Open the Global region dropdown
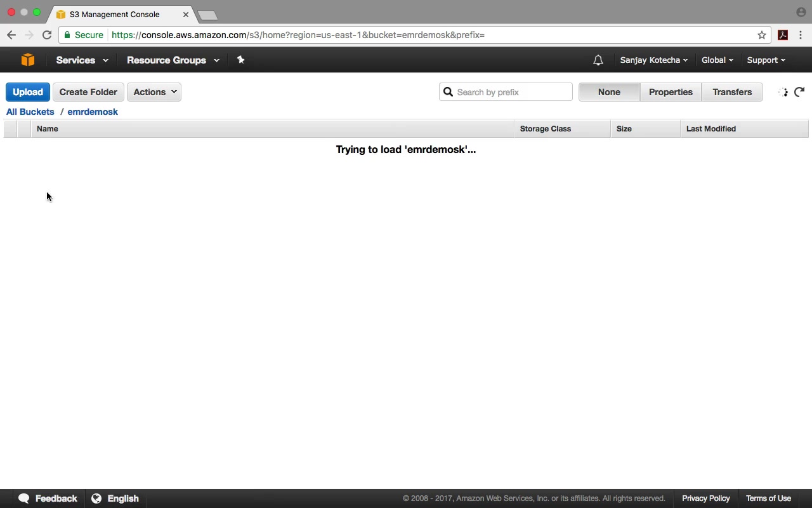812x508 pixels. [717, 60]
